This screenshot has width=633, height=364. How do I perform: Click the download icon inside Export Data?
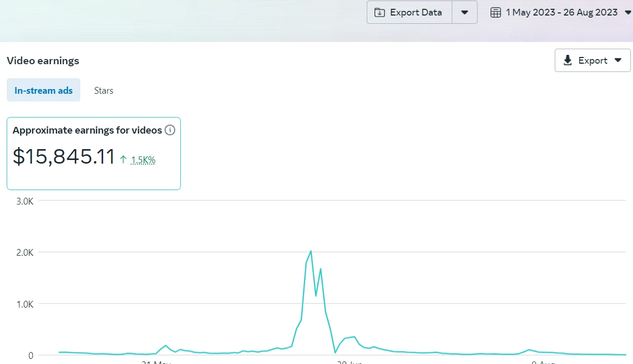[x=380, y=12]
